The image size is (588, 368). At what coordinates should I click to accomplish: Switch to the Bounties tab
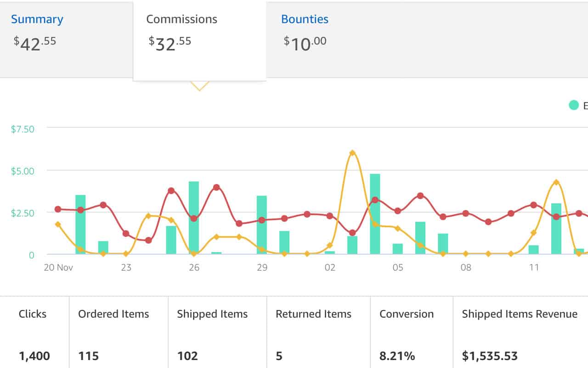click(305, 19)
